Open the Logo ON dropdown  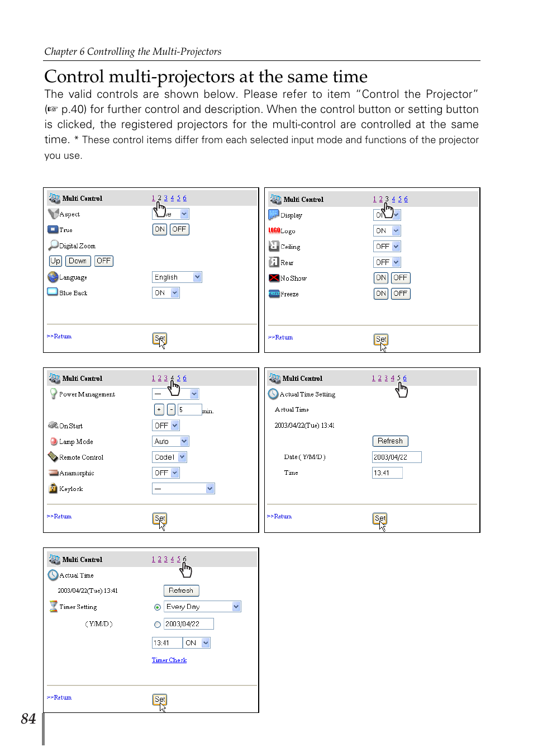point(387,230)
